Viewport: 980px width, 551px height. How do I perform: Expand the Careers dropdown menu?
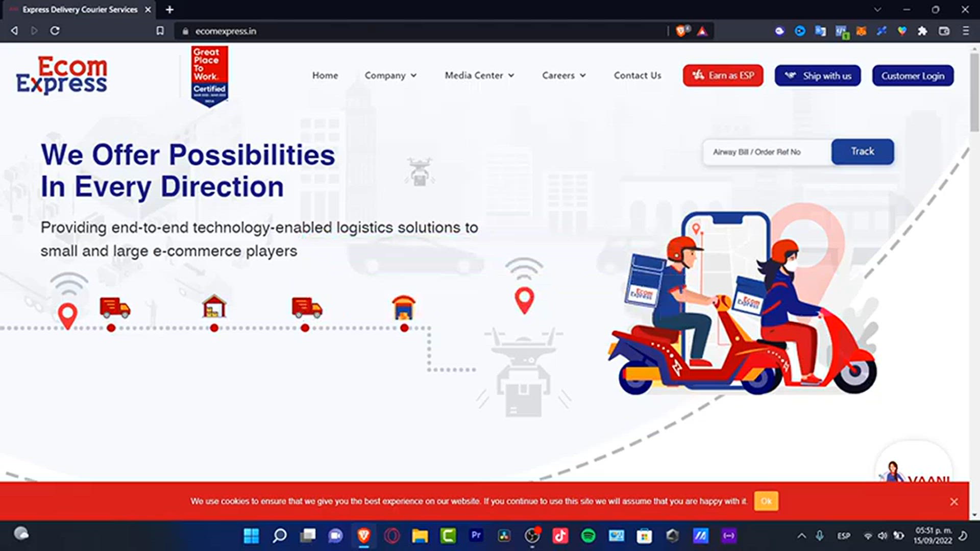point(563,76)
